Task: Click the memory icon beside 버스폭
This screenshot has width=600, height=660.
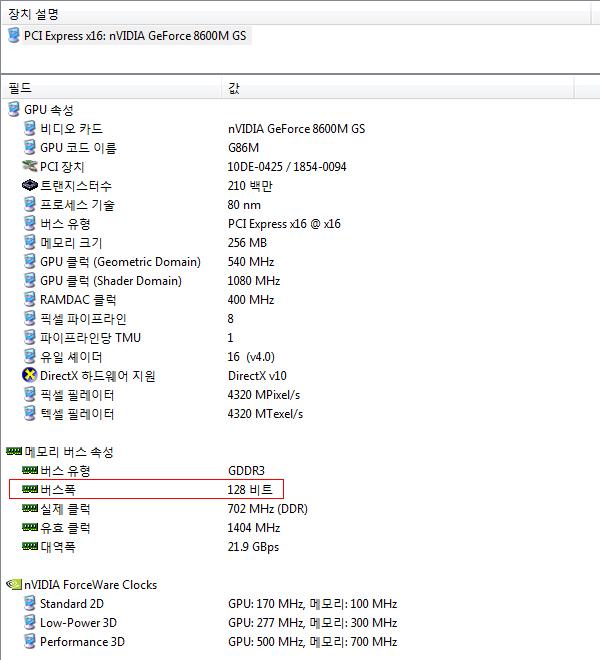Action: coord(30,489)
